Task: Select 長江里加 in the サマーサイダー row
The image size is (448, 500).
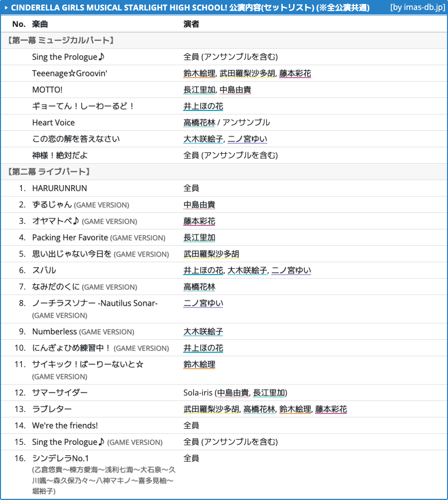Action: [x=269, y=393]
